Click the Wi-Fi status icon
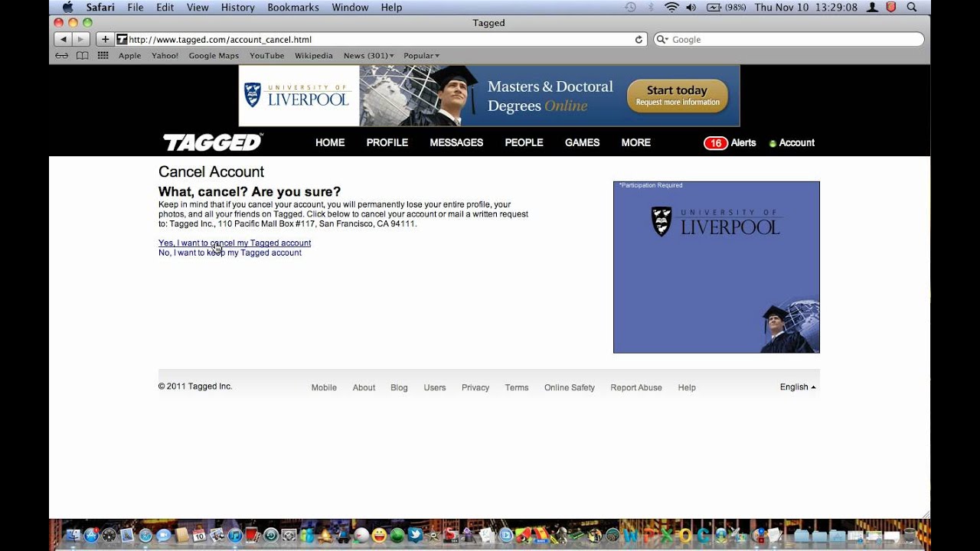 pos(672,7)
